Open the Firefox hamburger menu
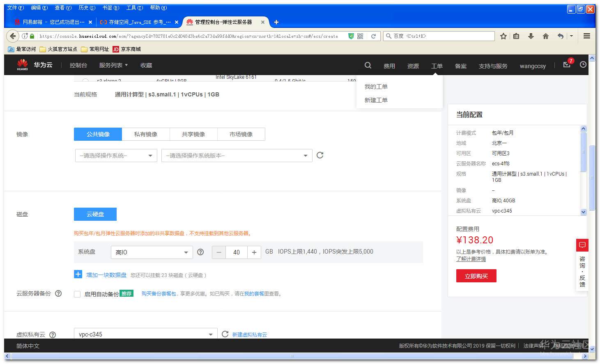This screenshot has width=600, height=364. [x=587, y=36]
